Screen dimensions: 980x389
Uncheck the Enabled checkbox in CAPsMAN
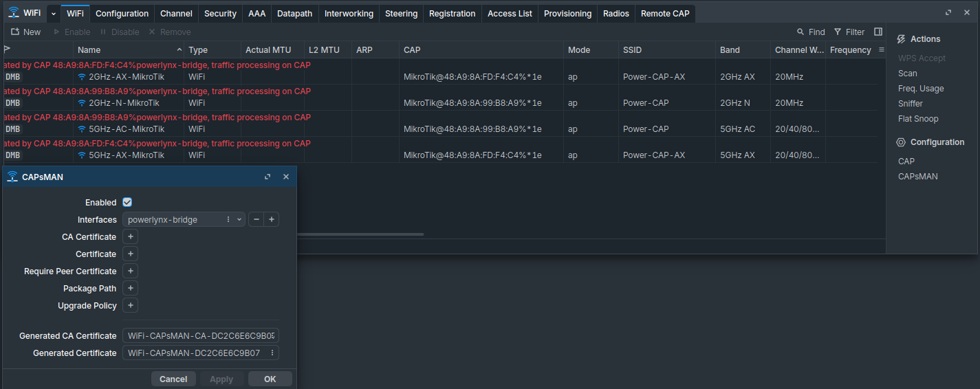(x=127, y=202)
